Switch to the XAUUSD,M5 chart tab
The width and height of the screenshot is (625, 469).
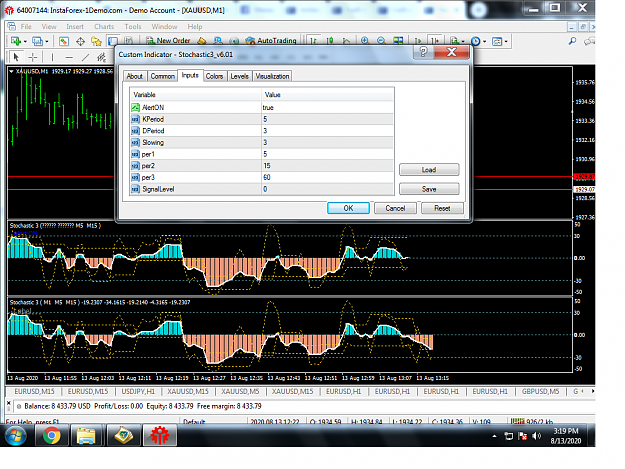pos(240,392)
